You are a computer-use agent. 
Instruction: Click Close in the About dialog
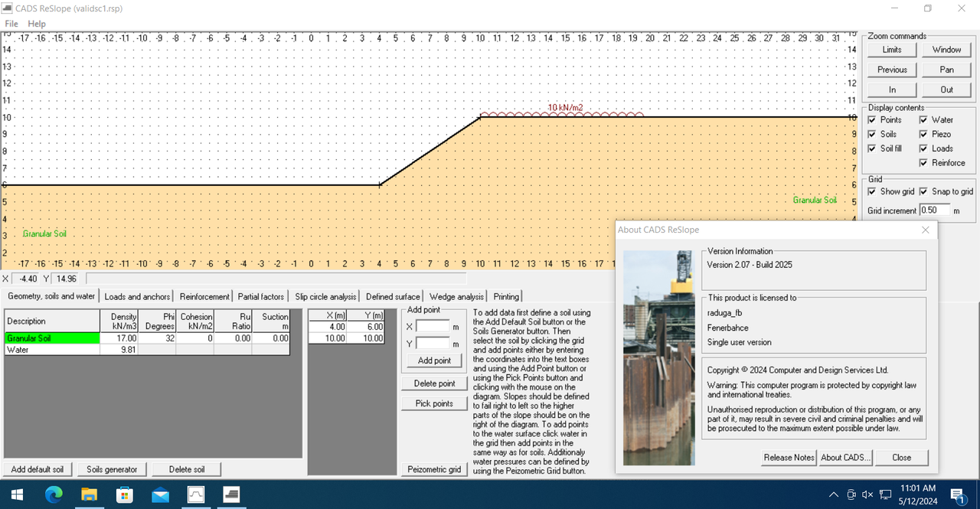click(x=902, y=458)
